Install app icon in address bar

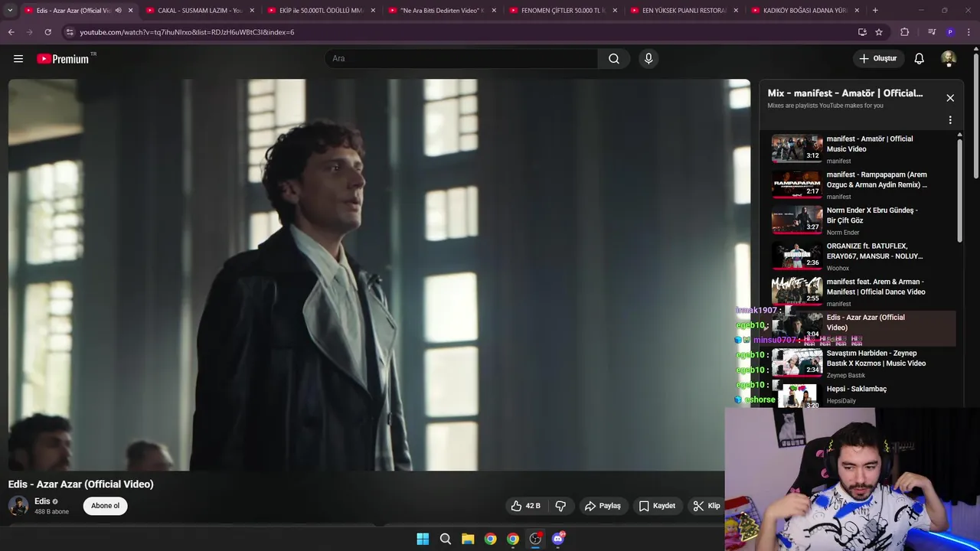[862, 32]
